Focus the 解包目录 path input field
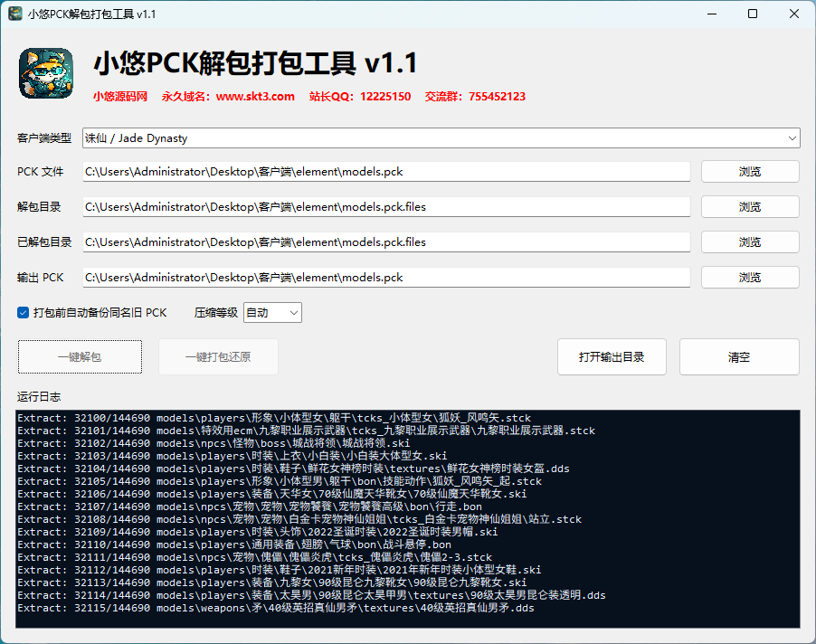 click(x=386, y=207)
